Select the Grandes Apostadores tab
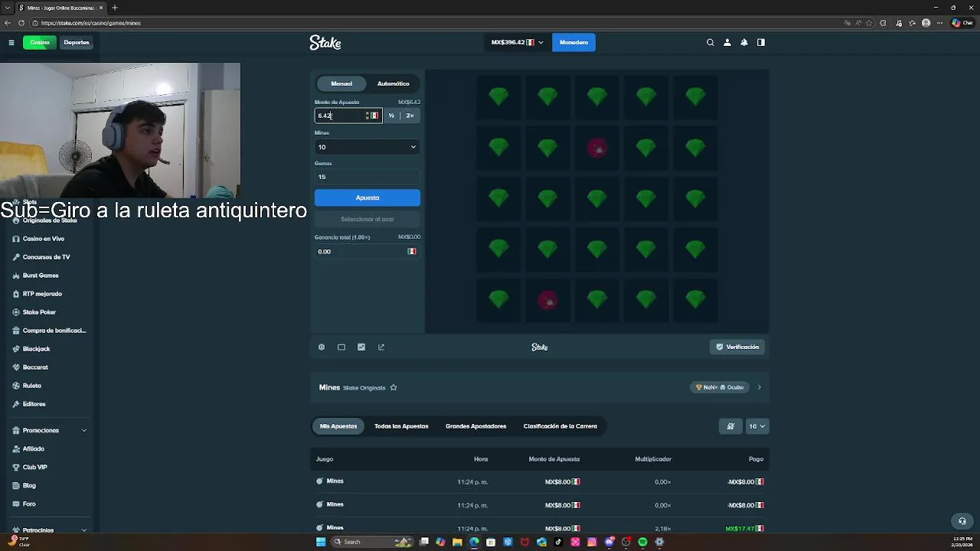 [475, 426]
